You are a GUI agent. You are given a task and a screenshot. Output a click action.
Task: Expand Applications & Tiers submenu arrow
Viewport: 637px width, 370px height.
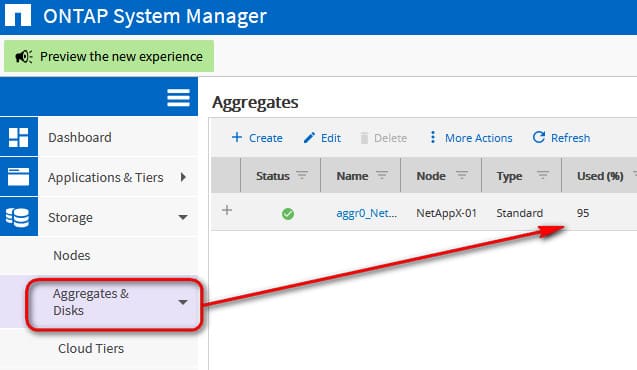tap(183, 177)
